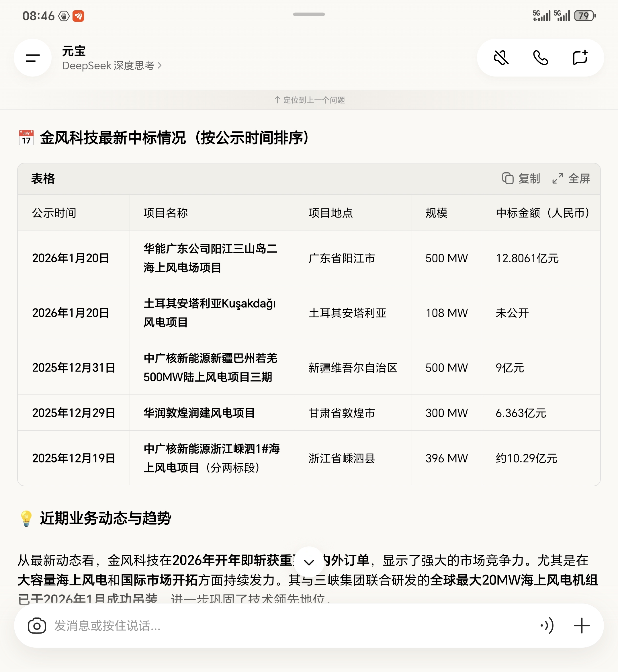
Task: Click the 华润敦煌润建风电项目 row
Action: point(199,413)
